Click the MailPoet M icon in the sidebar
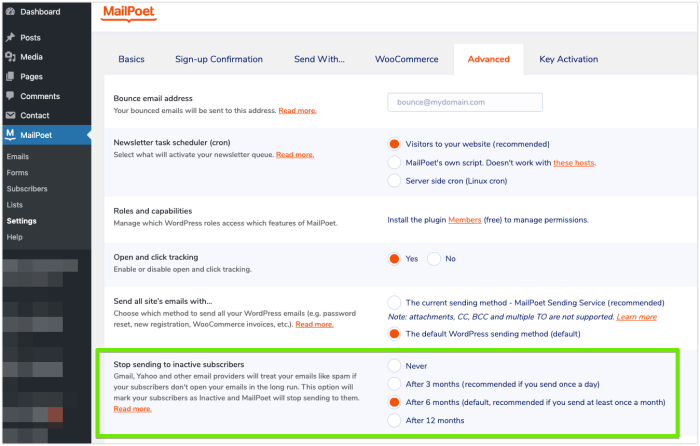The image size is (700, 446). 10,134
